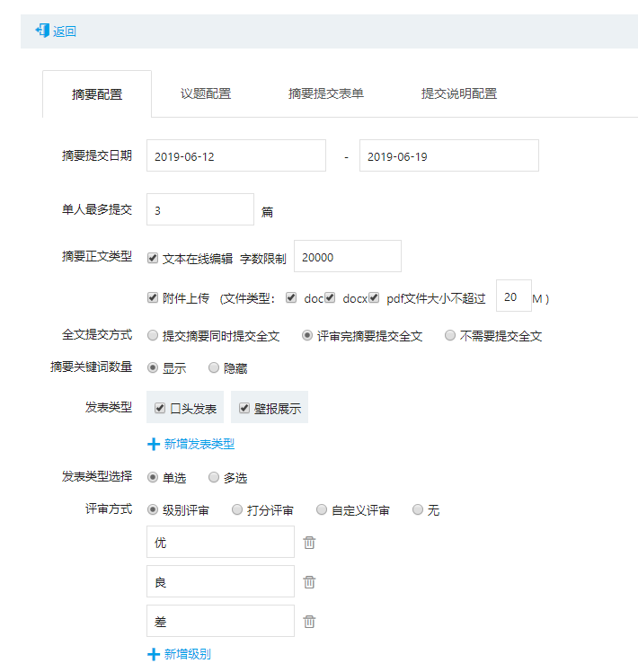Toggle the 附件上传 checkbox

(153, 297)
